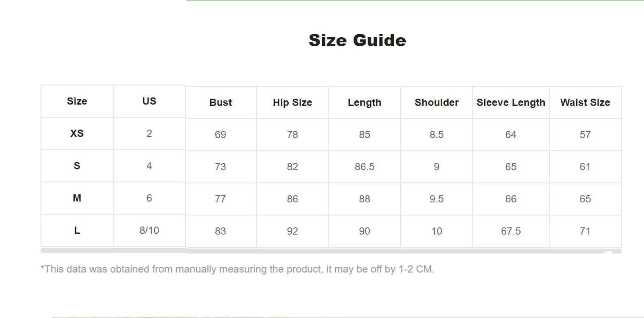The height and width of the screenshot is (318, 644).
Task: Click the Sleeve Length column header
Action: pyautogui.click(x=510, y=102)
